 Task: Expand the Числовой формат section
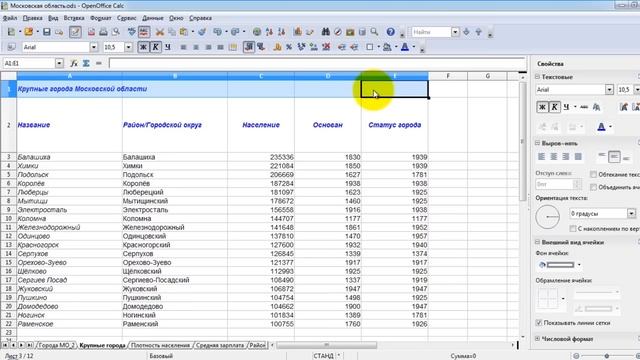coord(538,339)
